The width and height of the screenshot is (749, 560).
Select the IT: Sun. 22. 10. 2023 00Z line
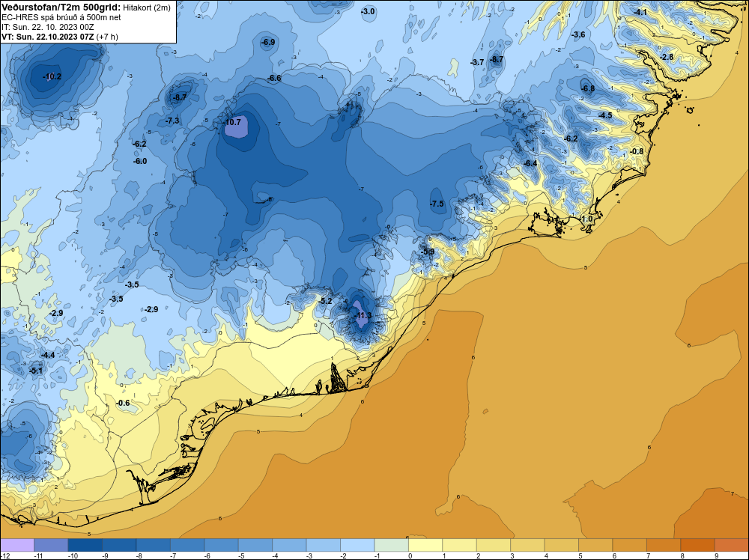coord(48,27)
